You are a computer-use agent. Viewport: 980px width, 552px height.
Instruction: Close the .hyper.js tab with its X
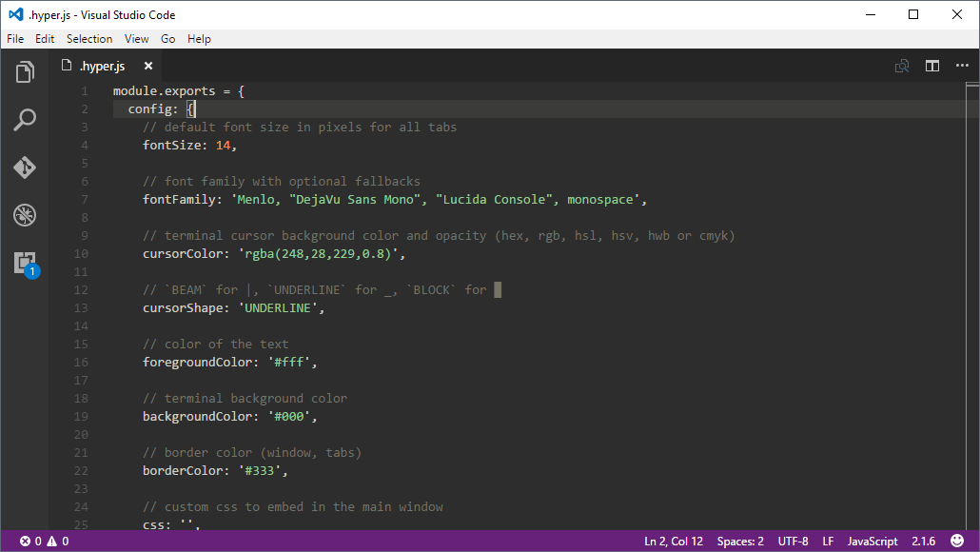click(148, 66)
